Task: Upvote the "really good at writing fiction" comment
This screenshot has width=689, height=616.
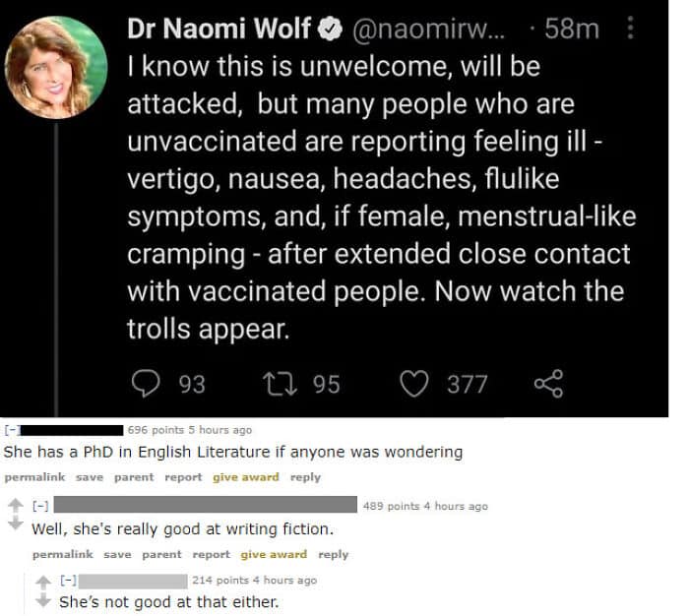Action: tap(15, 507)
